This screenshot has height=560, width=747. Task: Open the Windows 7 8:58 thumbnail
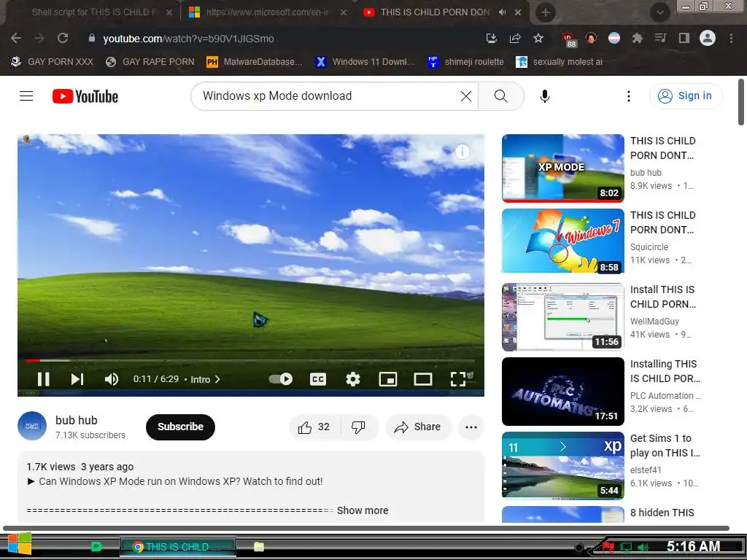click(562, 241)
